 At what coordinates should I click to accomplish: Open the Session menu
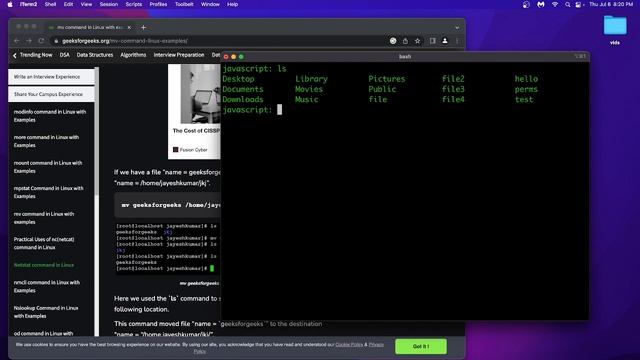(x=109, y=4)
